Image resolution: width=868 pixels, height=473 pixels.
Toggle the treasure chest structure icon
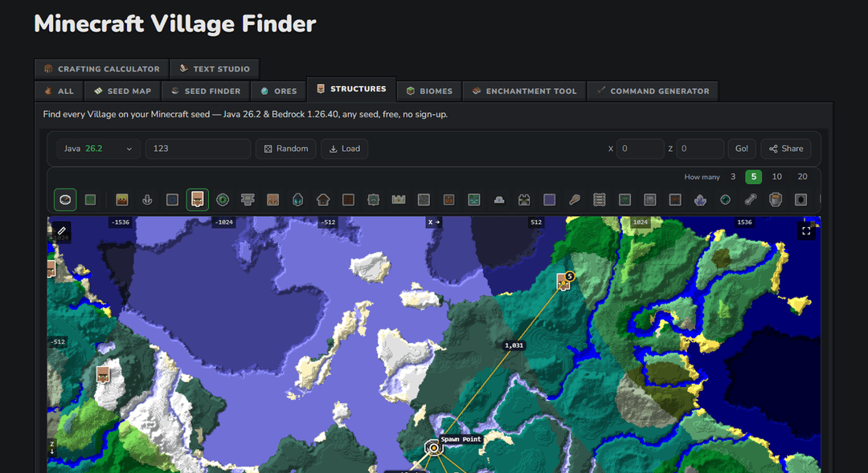(x=449, y=200)
